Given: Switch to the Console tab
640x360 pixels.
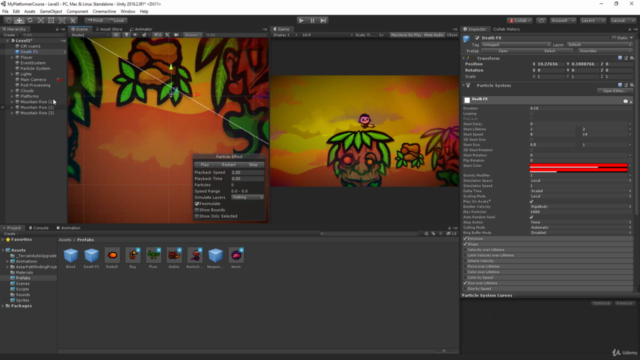Looking at the screenshot, I should (39, 228).
